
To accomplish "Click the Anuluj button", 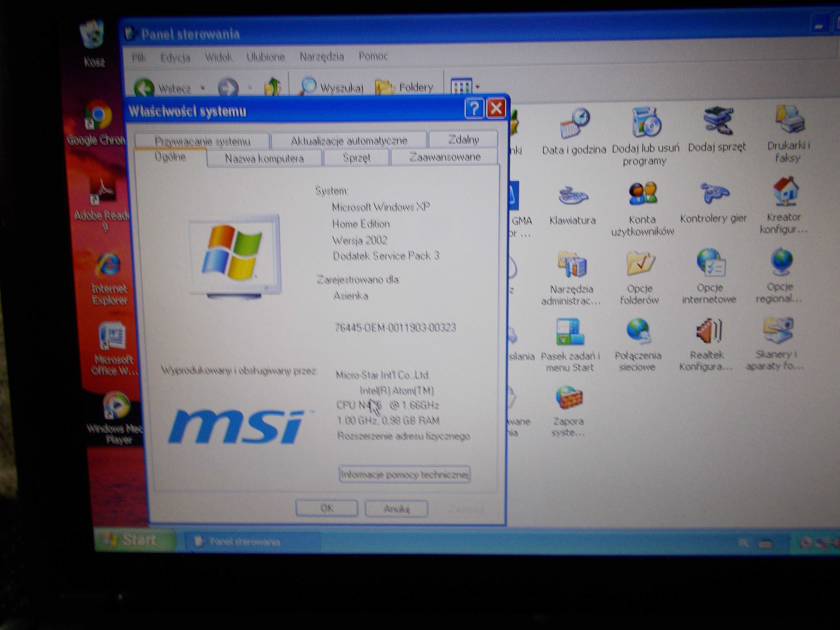I will (396, 509).
